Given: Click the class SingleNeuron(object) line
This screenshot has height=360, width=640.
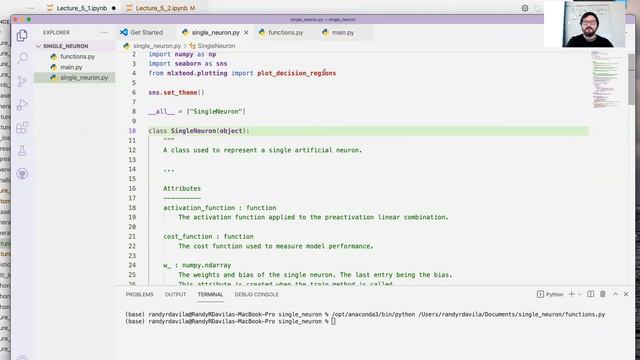Looking at the screenshot, I should click(x=199, y=131).
